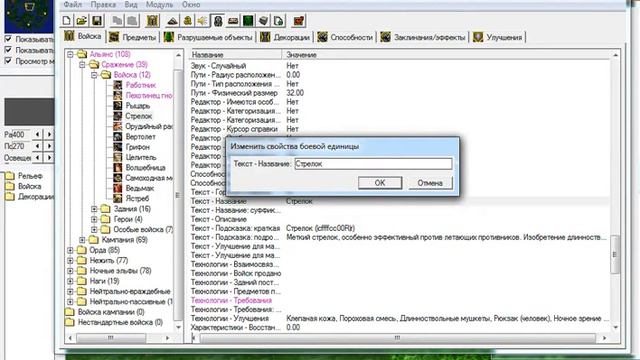Switch to the Предметы tab
This screenshot has width=640, height=360.
pyautogui.click(x=133, y=37)
